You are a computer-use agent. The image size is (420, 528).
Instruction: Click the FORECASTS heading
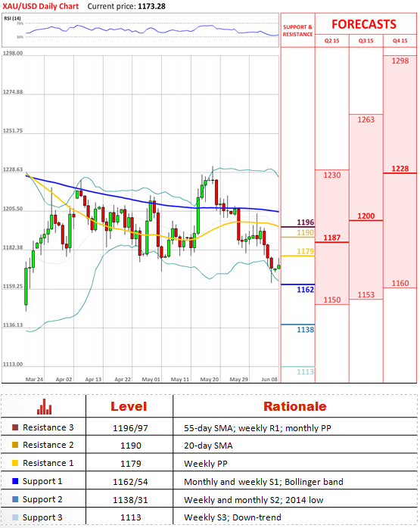364,24
